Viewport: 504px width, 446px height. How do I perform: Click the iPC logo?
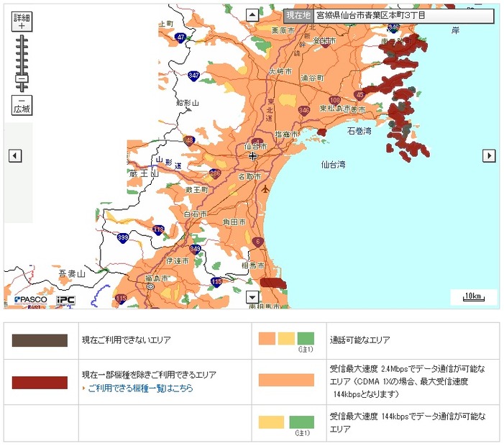tap(66, 300)
